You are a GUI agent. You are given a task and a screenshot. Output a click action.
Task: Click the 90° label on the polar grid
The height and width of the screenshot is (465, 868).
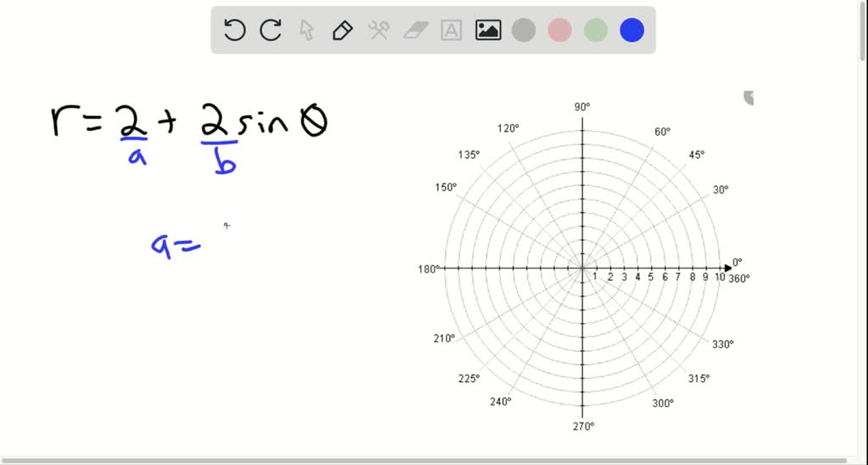(x=581, y=107)
